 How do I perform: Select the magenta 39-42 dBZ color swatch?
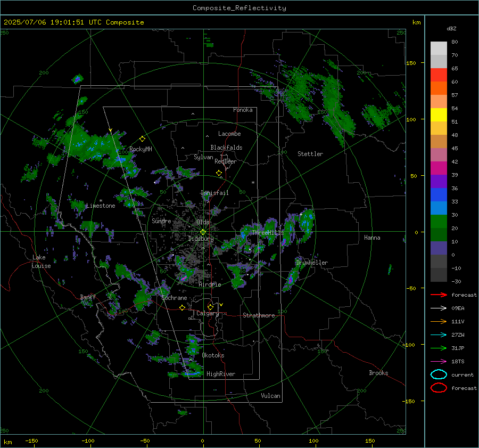pos(439,168)
